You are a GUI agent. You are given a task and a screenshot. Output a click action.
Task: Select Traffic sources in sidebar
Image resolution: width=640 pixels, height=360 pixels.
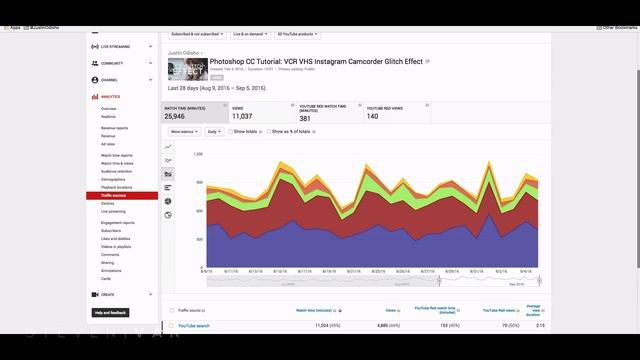(x=122, y=196)
